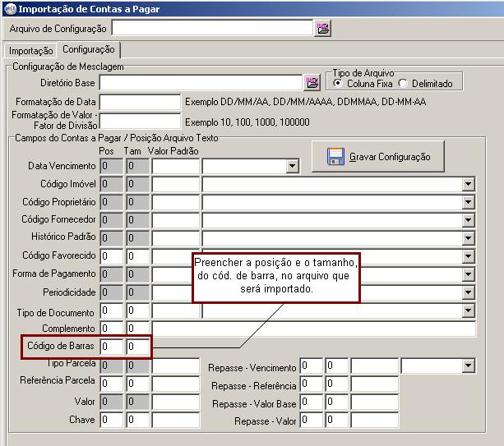Click the Repasse - Referência Tam field
The height and width of the screenshot is (446, 504).
click(336, 384)
